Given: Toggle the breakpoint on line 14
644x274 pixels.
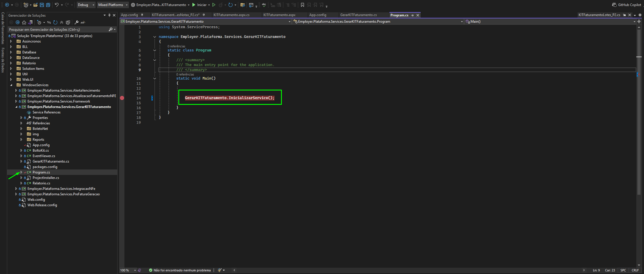Looking at the screenshot, I should [122, 98].
